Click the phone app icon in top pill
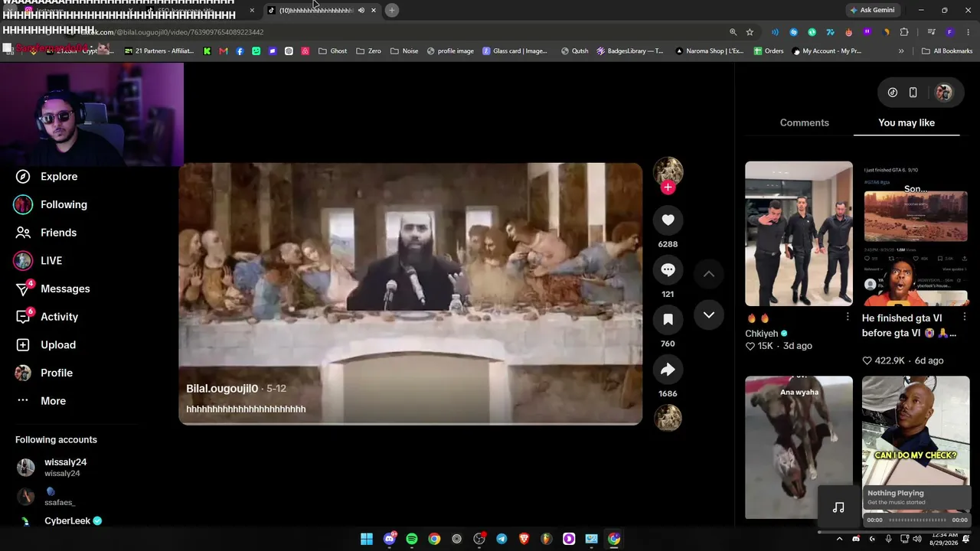The height and width of the screenshot is (551, 980). [913, 93]
